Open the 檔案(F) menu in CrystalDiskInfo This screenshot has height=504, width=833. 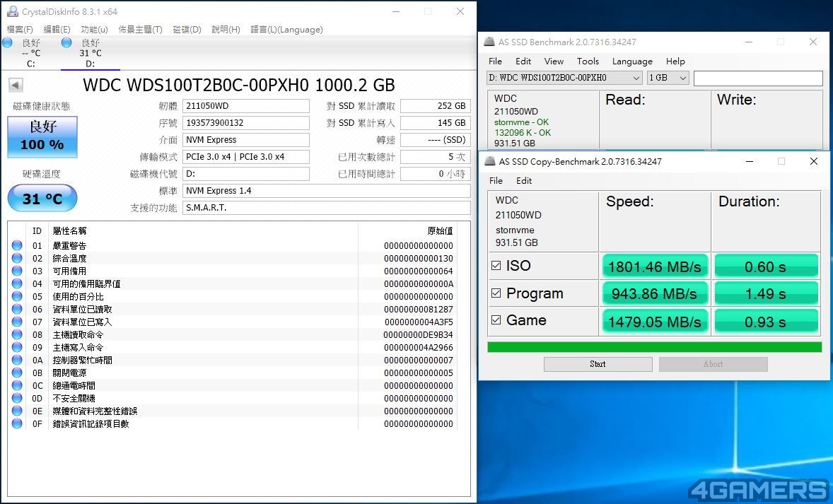pos(20,30)
